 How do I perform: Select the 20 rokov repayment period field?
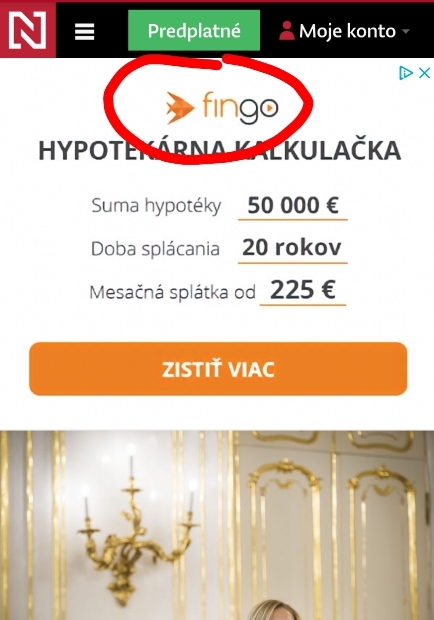pyautogui.click(x=292, y=249)
